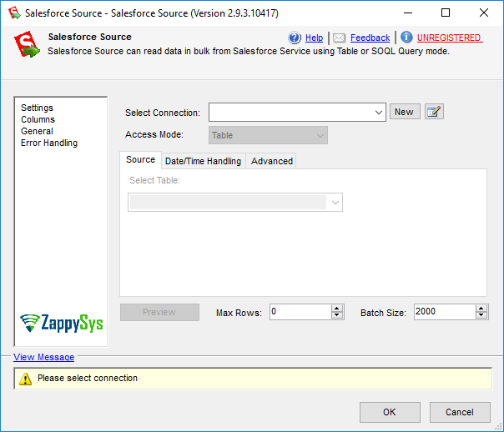The height and width of the screenshot is (432, 504).
Task: Click the Salesforce Source bold heading text
Action: click(x=89, y=37)
